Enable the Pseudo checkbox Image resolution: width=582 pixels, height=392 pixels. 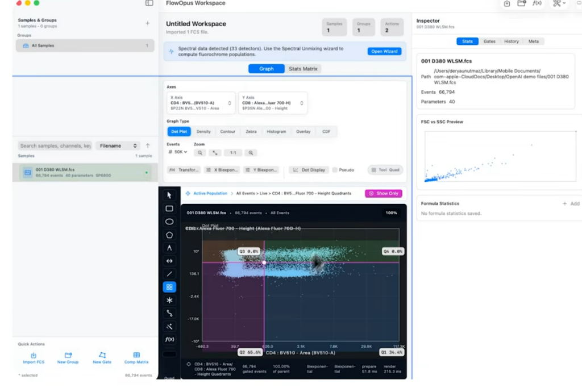coord(335,170)
